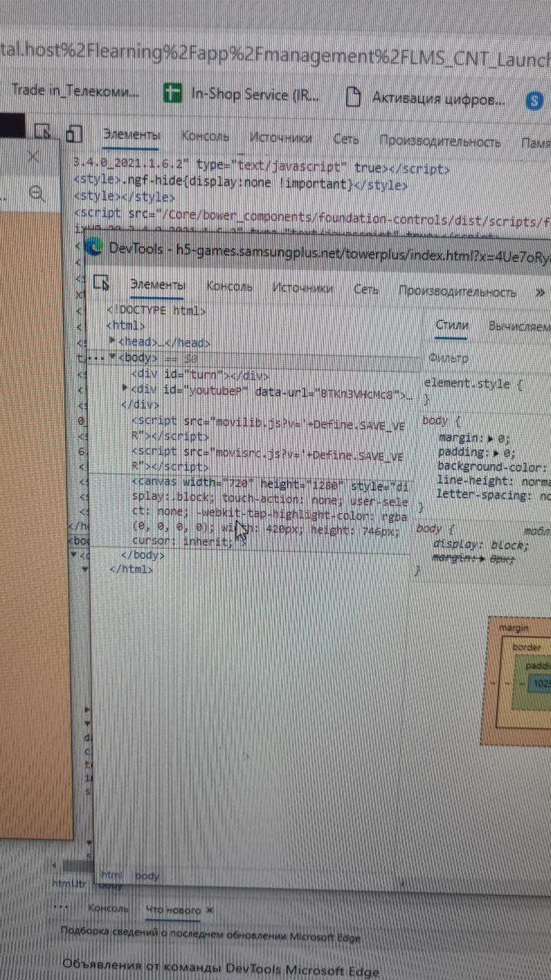This screenshot has width=551, height=980.
Task: Select the opening html tag node
Action: point(126,325)
